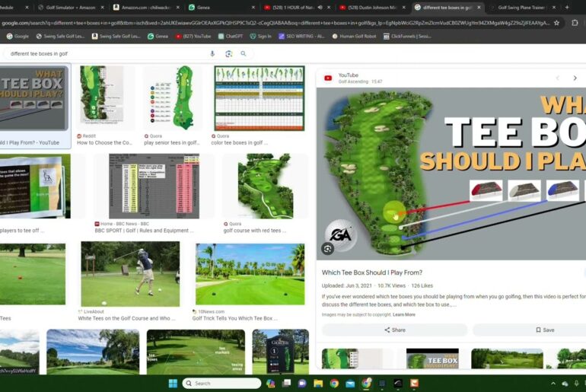Open SEO WRITING AI bookmark
Image resolution: width=586 pixels, height=392 pixels.
(x=301, y=37)
